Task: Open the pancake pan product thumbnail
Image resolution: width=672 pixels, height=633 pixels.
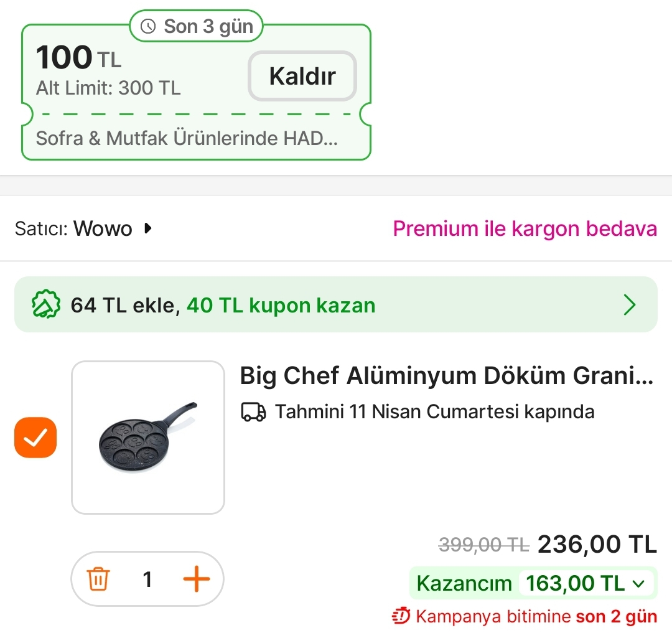Action: (148, 438)
